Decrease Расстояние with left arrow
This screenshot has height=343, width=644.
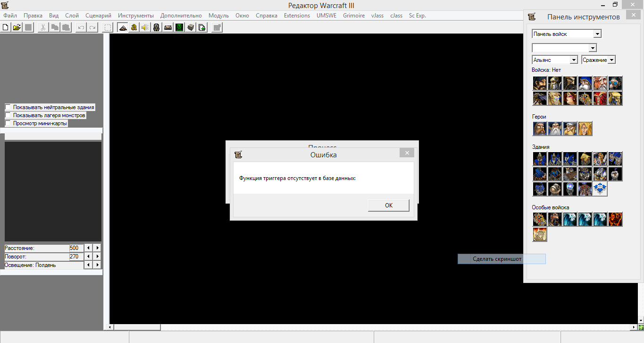[88, 248]
